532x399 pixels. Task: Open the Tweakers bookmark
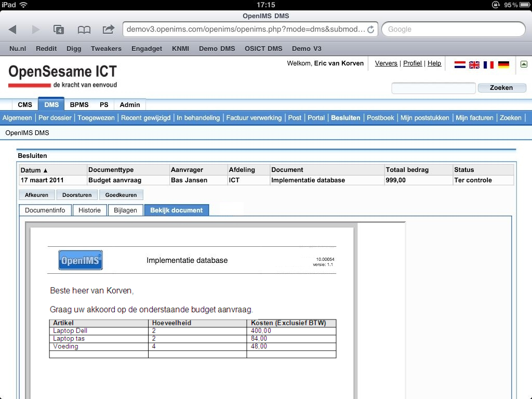tap(106, 48)
